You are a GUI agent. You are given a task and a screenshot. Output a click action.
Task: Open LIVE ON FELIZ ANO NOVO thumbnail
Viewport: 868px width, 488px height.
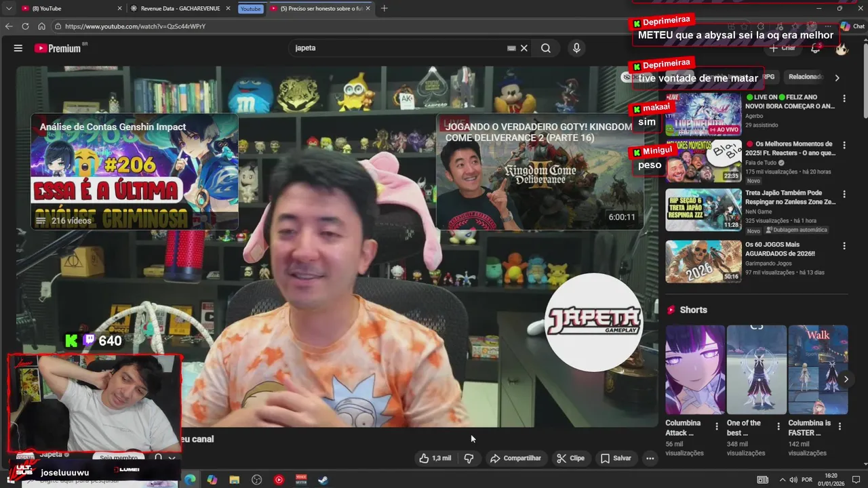(703, 114)
